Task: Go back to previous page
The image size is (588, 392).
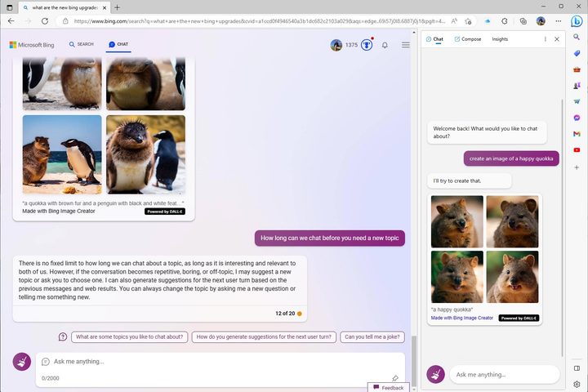Action: pyautogui.click(x=11, y=21)
